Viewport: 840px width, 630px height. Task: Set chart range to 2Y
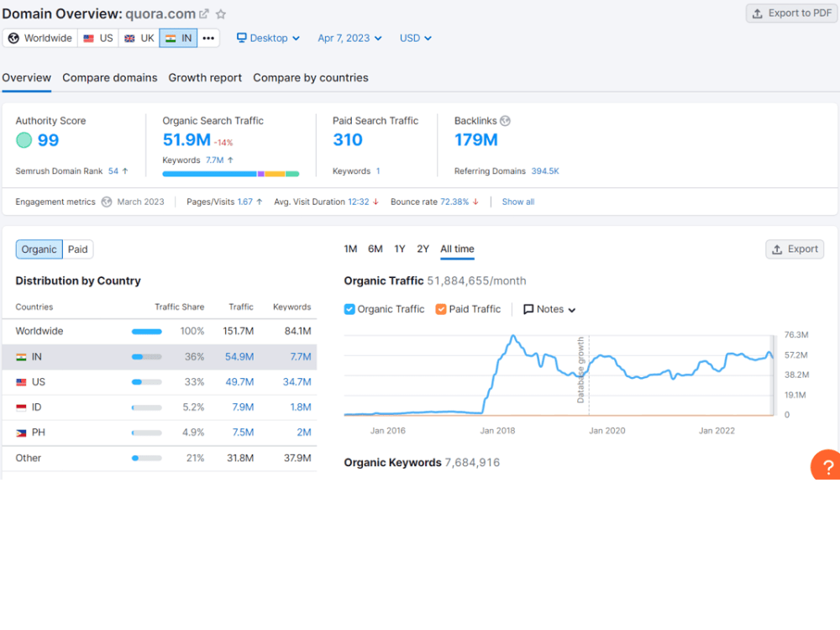pos(423,249)
